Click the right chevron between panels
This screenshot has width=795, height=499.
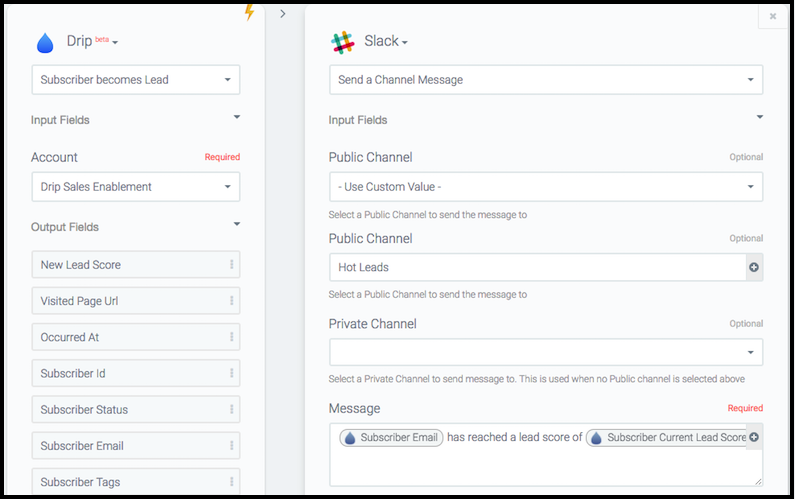(x=283, y=14)
